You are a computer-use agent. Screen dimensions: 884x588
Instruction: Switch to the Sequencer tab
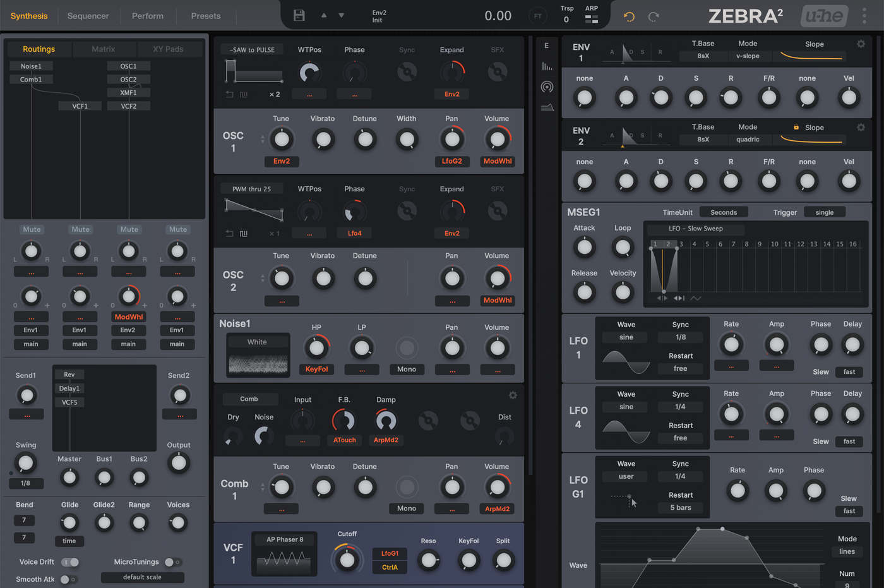88,16
